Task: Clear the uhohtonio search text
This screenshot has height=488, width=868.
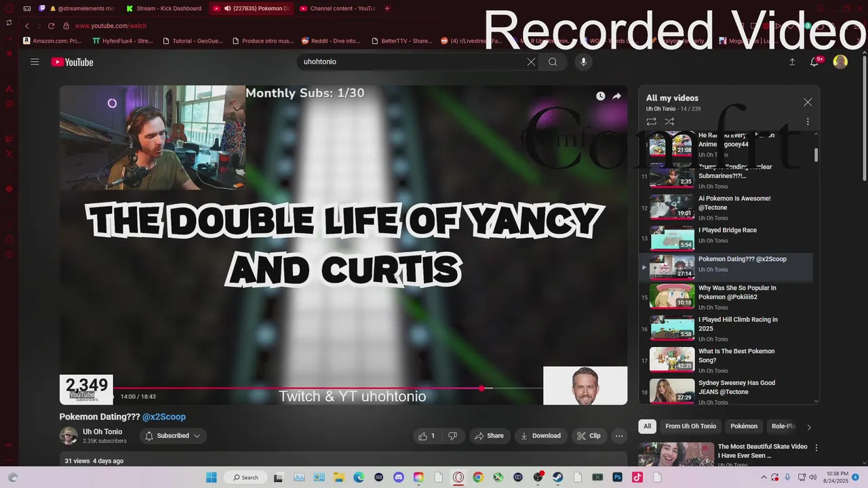Action: 531,62
